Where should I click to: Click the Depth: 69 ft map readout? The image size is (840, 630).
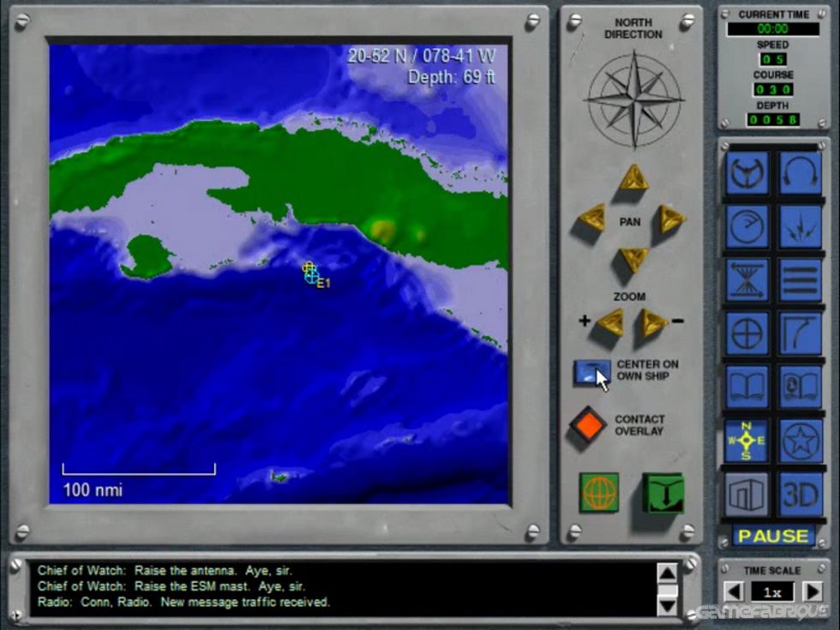(451, 77)
